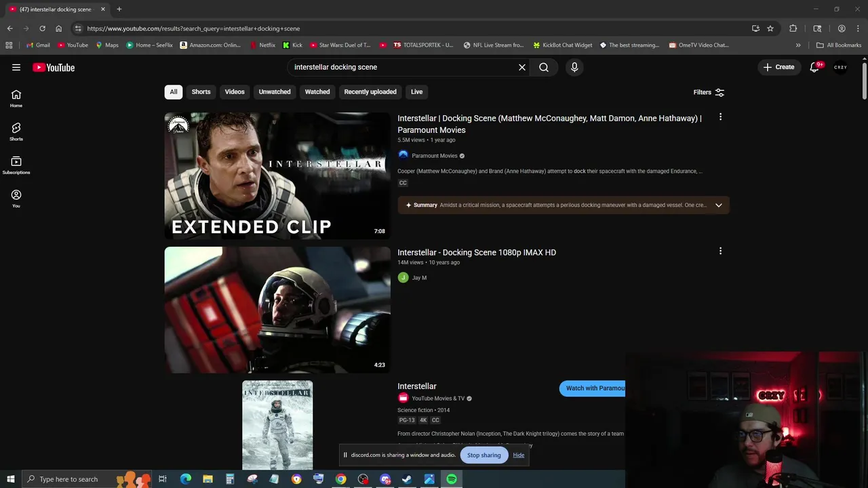Click the CC badge on first result
The width and height of the screenshot is (868, 488).
[x=403, y=183]
